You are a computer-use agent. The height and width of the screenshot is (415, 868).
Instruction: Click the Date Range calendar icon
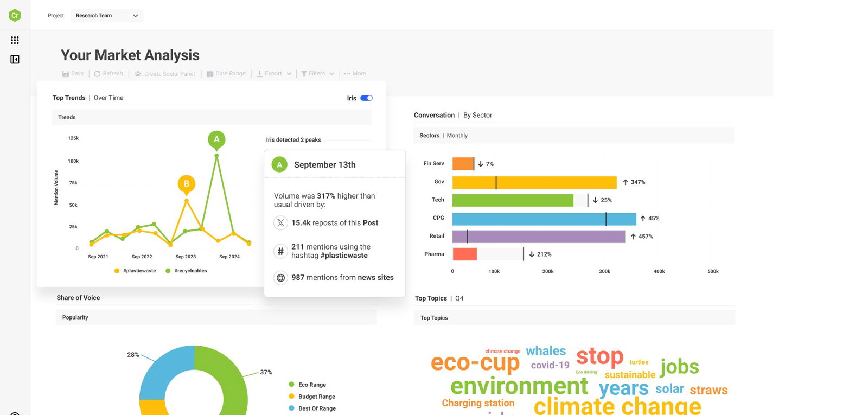click(210, 74)
